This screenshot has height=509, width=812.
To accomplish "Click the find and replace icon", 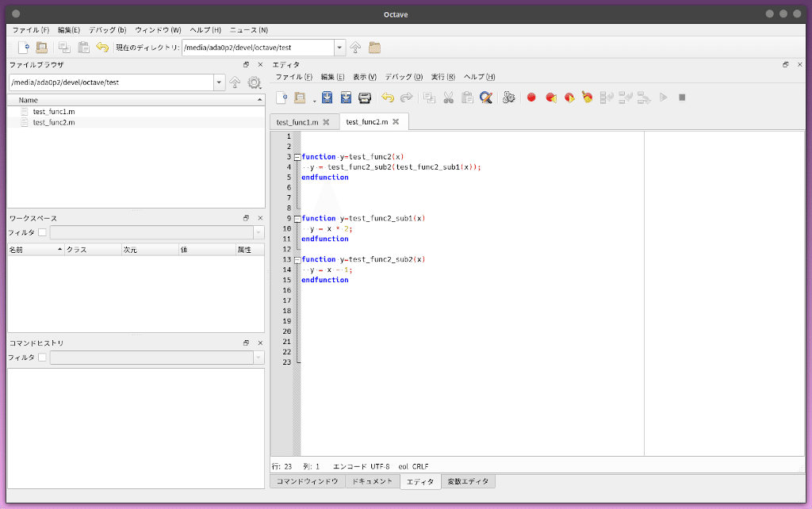I will 486,98.
